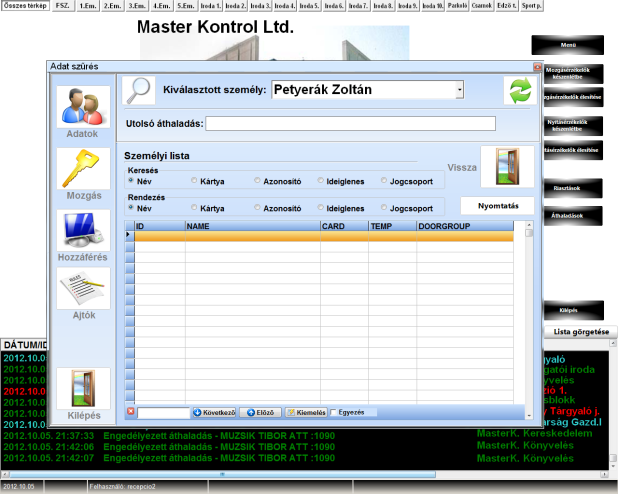618x494 pixels.
Task: Switch to the 2.Em. tab
Action: tap(112, 6)
